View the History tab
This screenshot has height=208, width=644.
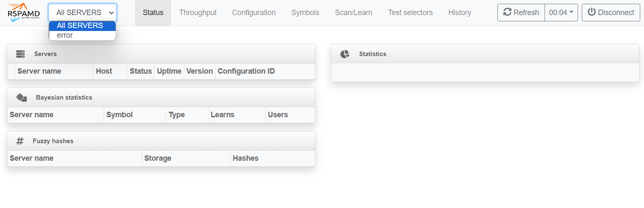tap(459, 13)
